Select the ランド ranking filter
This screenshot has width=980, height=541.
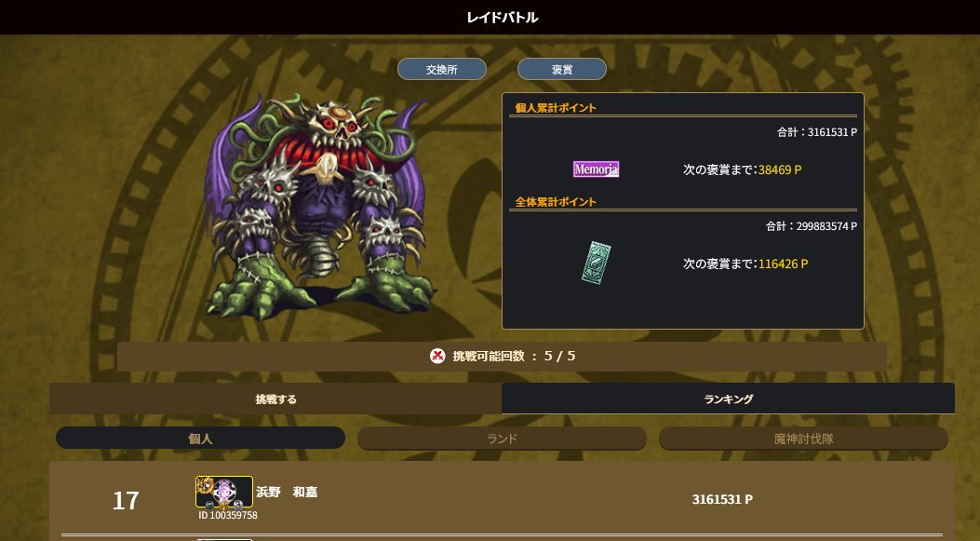(502, 439)
